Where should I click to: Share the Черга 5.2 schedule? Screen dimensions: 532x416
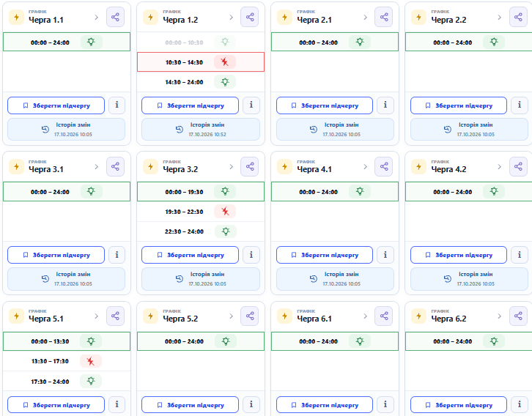coord(250,316)
